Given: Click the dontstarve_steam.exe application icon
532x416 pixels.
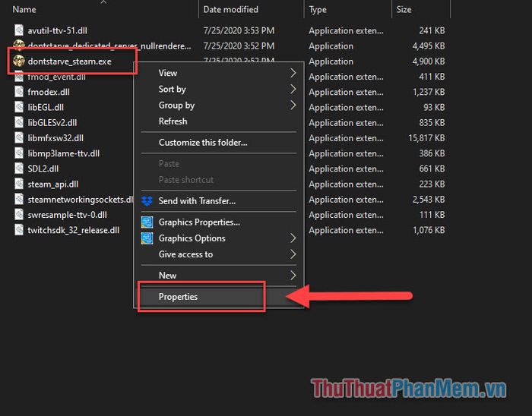Looking at the screenshot, I should tap(19, 61).
